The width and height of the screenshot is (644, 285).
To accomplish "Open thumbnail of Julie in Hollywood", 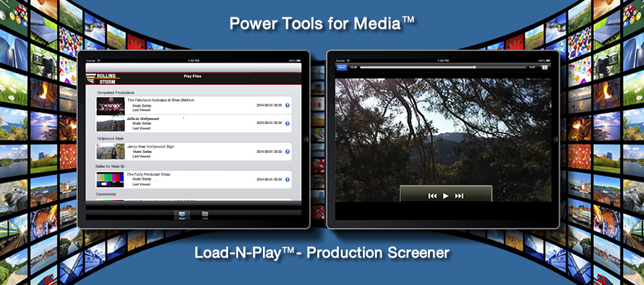I will click(x=111, y=123).
